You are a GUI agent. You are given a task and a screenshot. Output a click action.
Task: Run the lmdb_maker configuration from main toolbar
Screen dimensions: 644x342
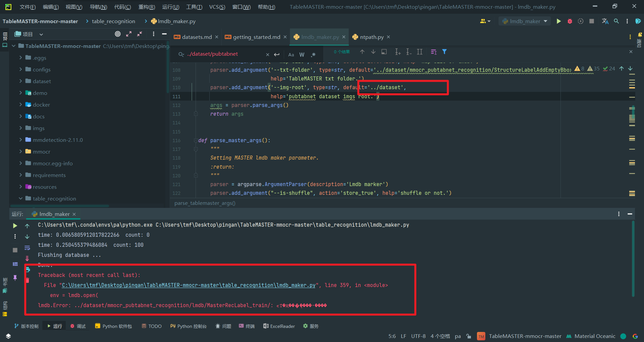pyautogui.click(x=558, y=21)
